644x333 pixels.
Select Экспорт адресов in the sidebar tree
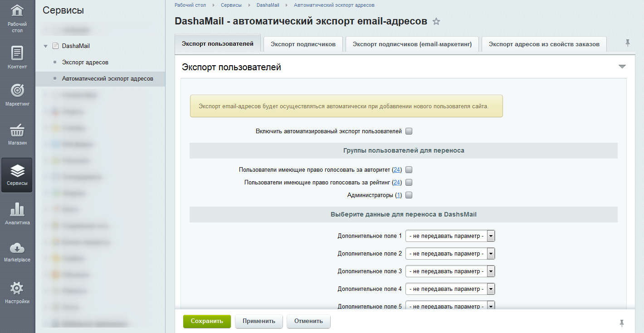tap(85, 62)
